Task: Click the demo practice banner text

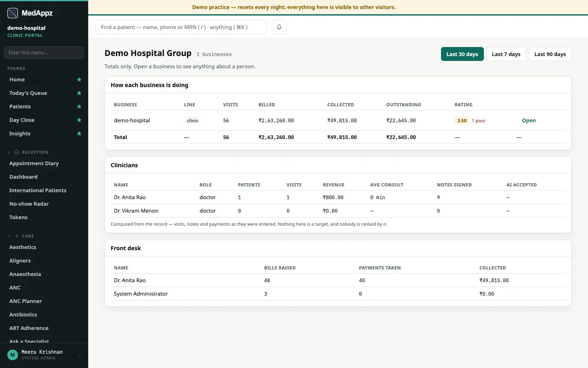Action: point(294,7)
